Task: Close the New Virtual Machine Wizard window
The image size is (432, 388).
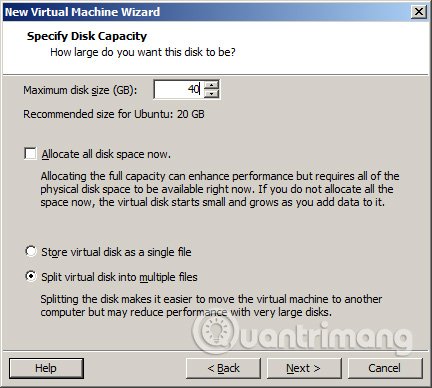Action: (x=419, y=12)
